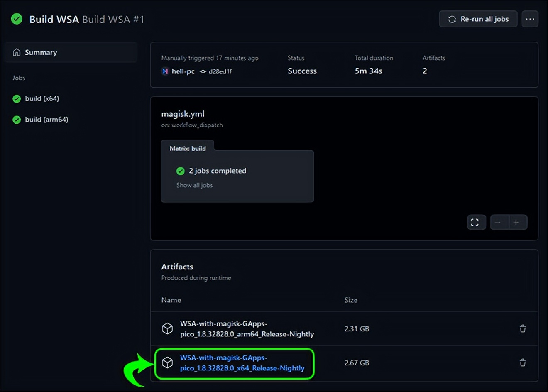Download the arm64 Release-Nightly artifact
The height and width of the screenshot is (392, 548).
tap(247, 329)
